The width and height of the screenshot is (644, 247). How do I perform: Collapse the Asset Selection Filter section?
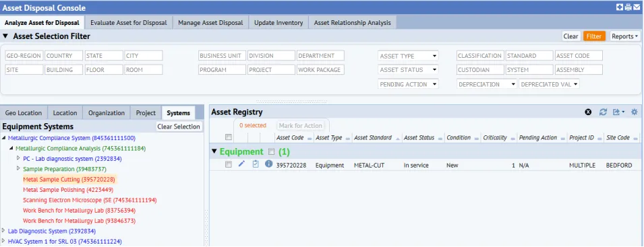pyautogui.click(x=5, y=36)
